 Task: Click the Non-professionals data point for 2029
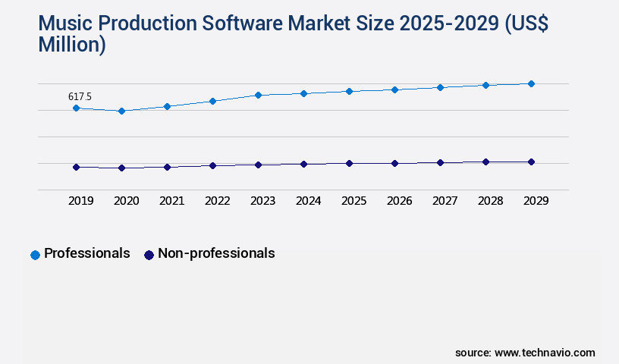point(531,162)
